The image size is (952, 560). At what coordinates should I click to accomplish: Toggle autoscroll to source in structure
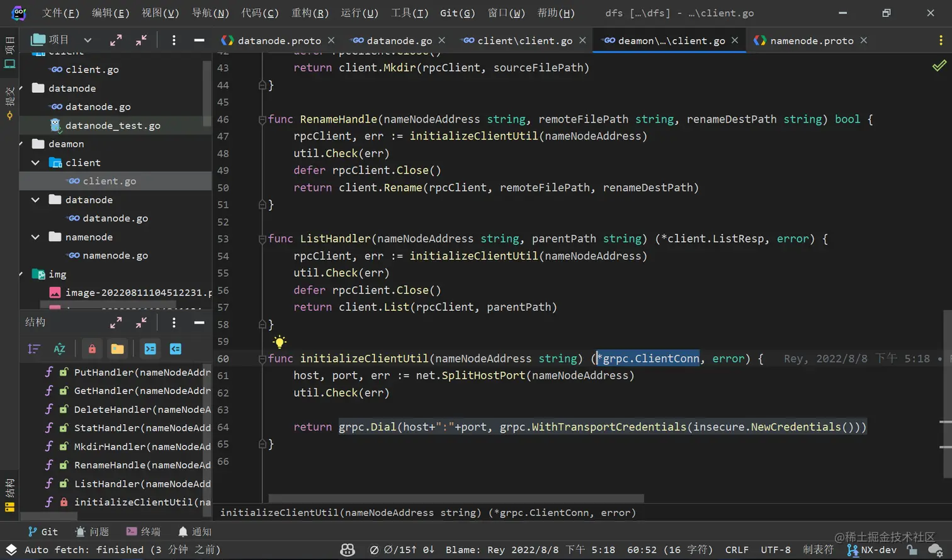(150, 349)
